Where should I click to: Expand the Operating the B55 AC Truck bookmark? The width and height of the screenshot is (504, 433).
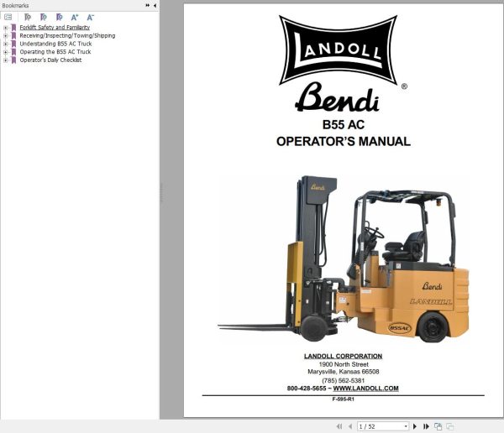pyautogui.click(x=6, y=52)
